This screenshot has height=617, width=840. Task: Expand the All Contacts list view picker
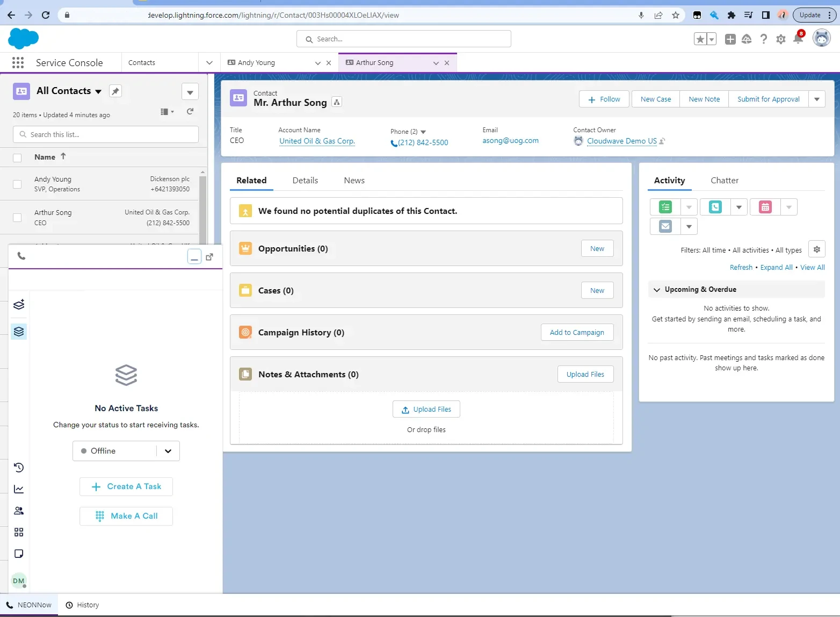click(98, 91)
